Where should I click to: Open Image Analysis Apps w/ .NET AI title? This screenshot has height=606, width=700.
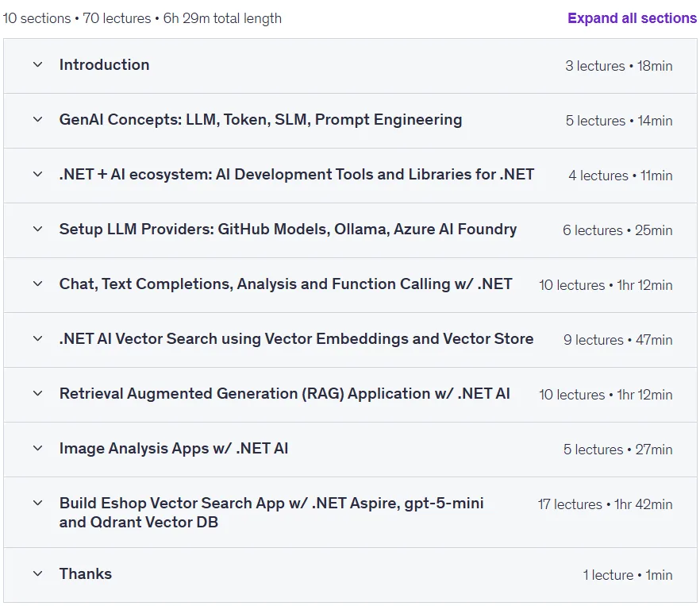[x=174, y=448]
